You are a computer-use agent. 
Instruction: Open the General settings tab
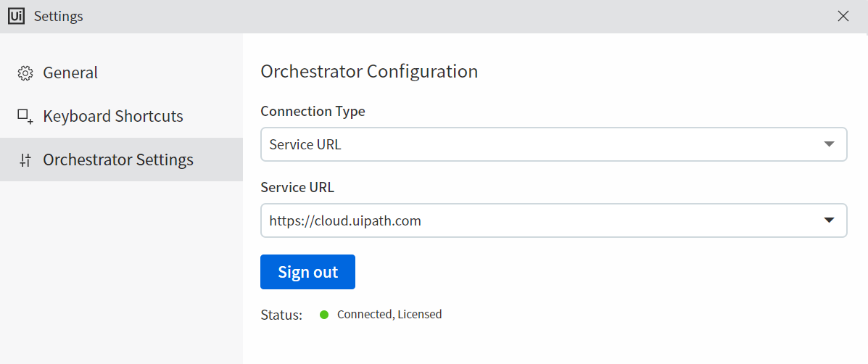tap(70, 73)
